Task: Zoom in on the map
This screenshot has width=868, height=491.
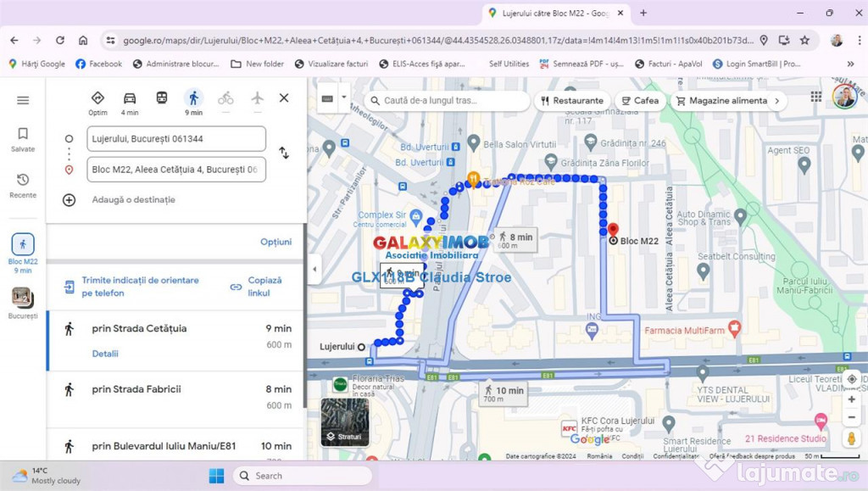Action: pos(851,399)
